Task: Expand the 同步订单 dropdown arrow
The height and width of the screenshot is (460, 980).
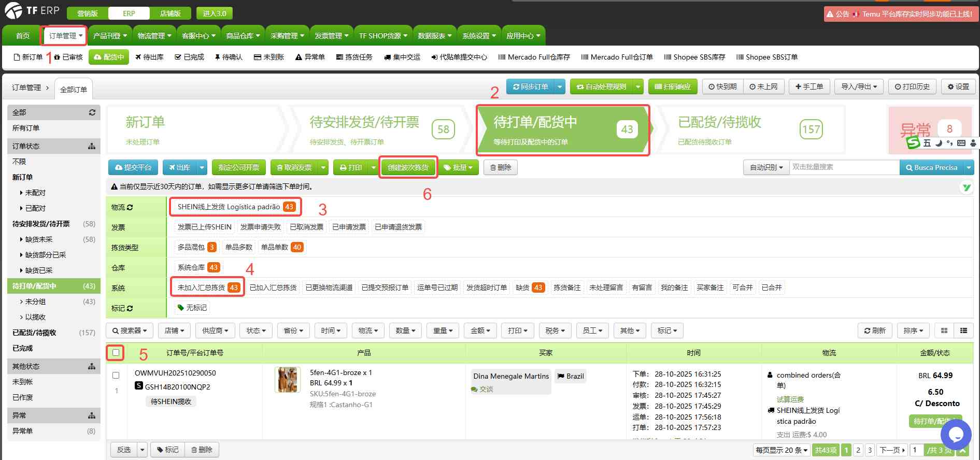Action: click(x=560, y=87)
